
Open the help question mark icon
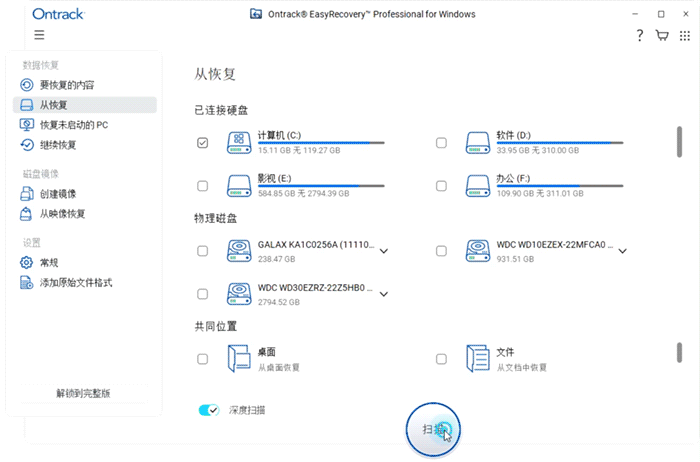640,35
